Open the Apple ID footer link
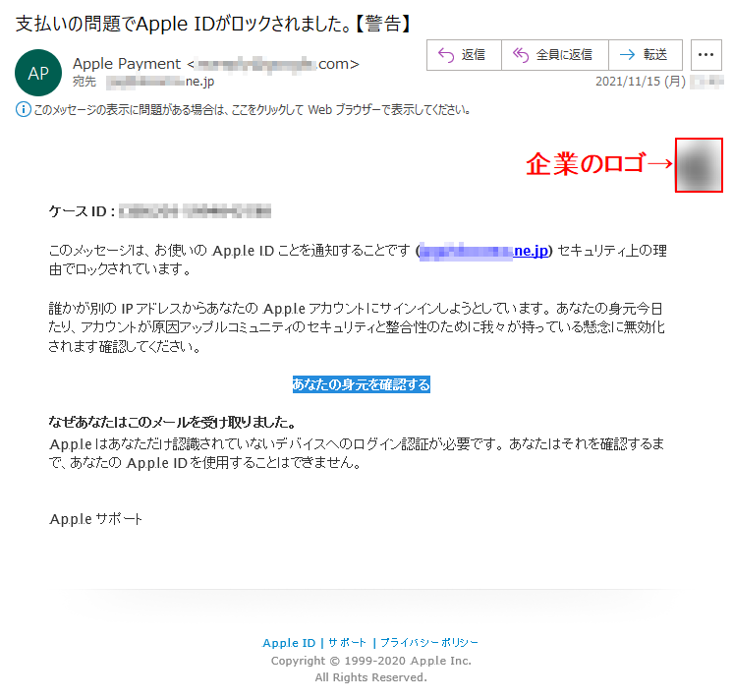Viewport: 733px width, 700px height. [x=289, y=643]
